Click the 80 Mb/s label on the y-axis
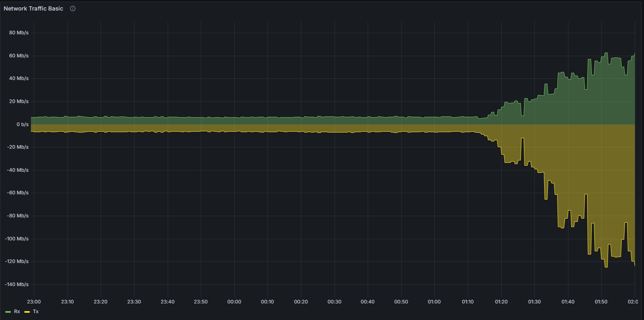 pyautogui.click(x=19, y=33)
